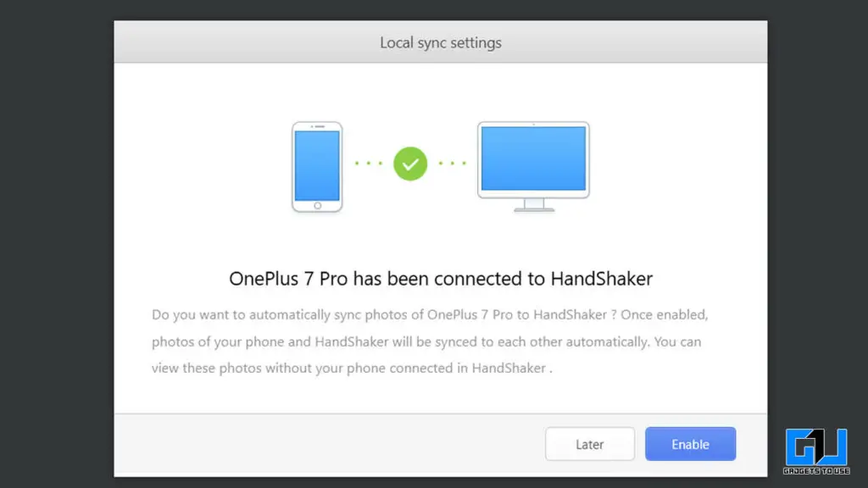Click the green checkmark connection icon
Viewport: 868px width, 488px height.
[410, 164]
